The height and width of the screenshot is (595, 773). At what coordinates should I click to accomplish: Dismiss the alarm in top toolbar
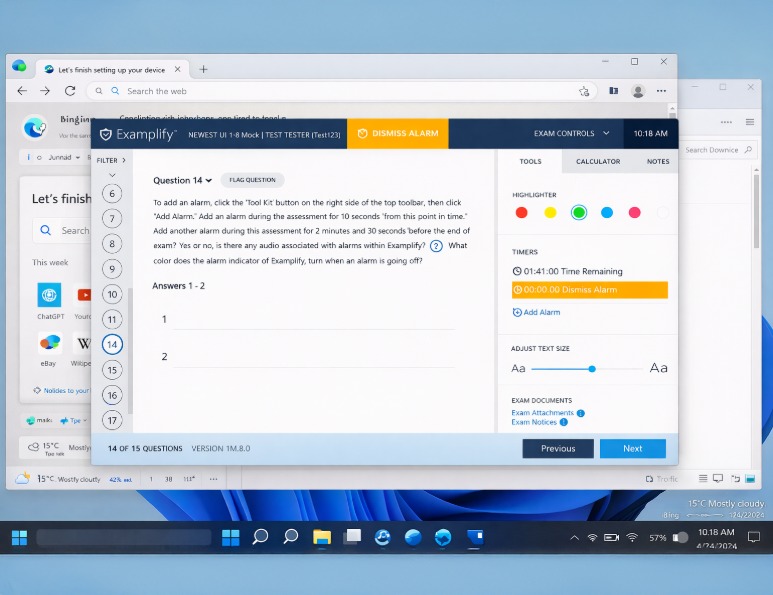pyautogui.click(x=397, y=134)
